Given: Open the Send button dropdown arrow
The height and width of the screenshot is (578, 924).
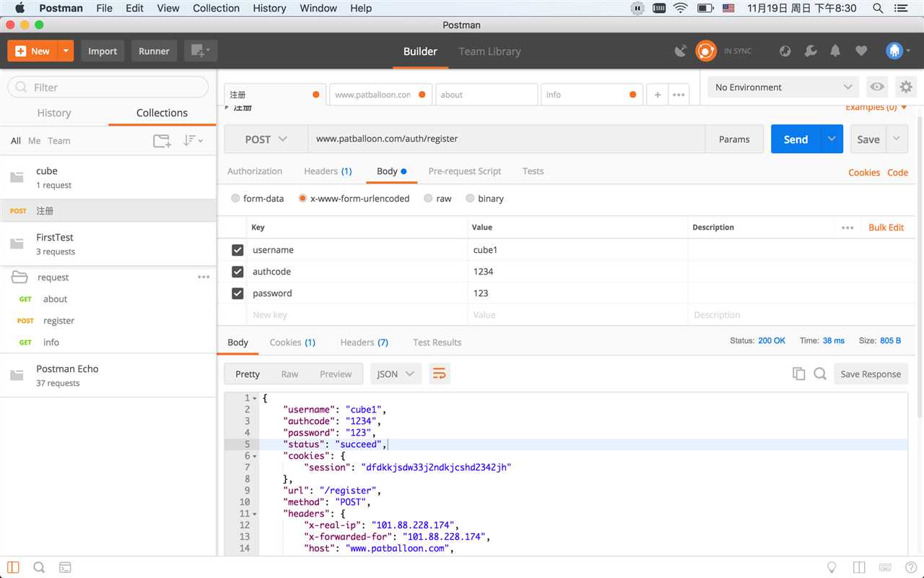Looking at the screenshot, I should [832, 139].
